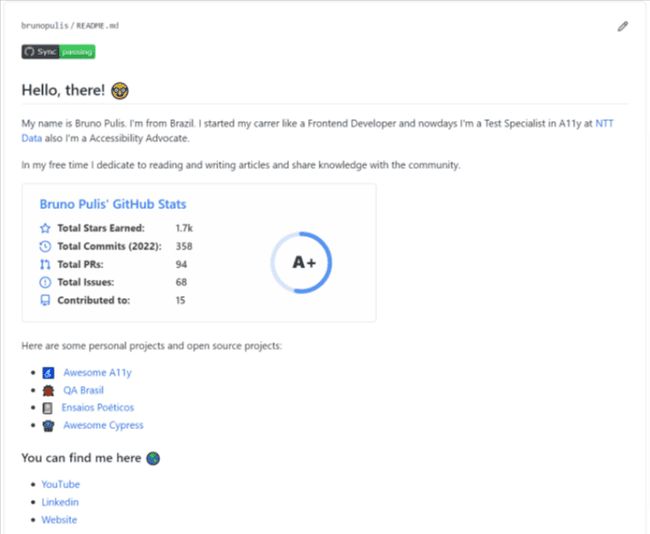Viewport: 650px width, 534px height.
Task: Click the Hello, there! heading
Action: tap(63, 90)
